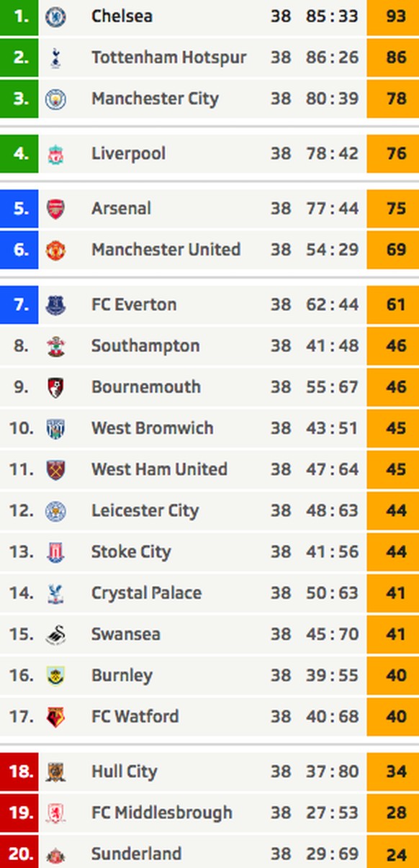
Task: Click the Chelsea club crest icon
Action: point(55,17)
